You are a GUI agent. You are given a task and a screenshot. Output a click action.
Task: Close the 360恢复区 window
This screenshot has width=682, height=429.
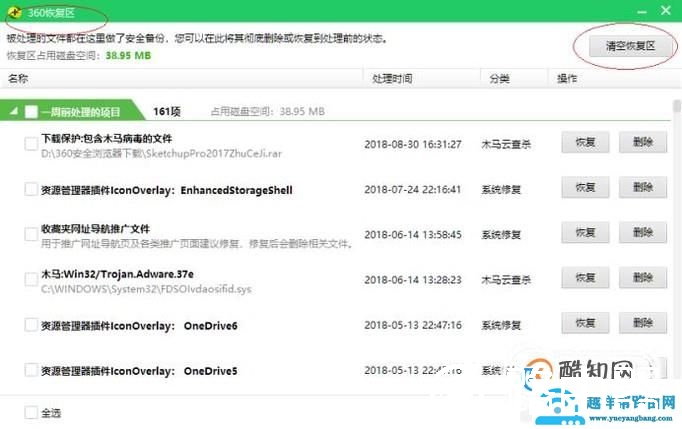[665, 10]
